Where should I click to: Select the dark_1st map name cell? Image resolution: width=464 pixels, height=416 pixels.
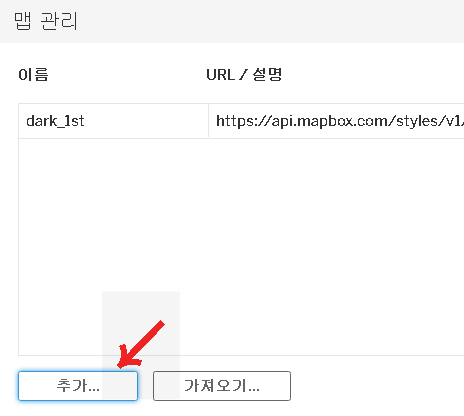point(113,121)
